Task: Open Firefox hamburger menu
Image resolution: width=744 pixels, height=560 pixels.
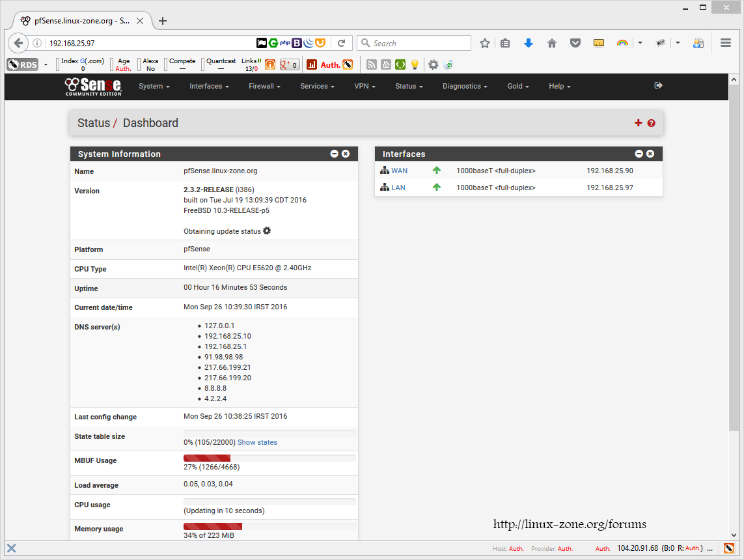Action: (x=726, y=43)
